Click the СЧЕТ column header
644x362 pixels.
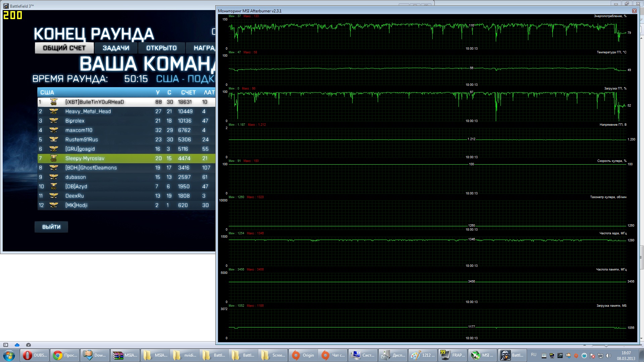coord(188,93)
